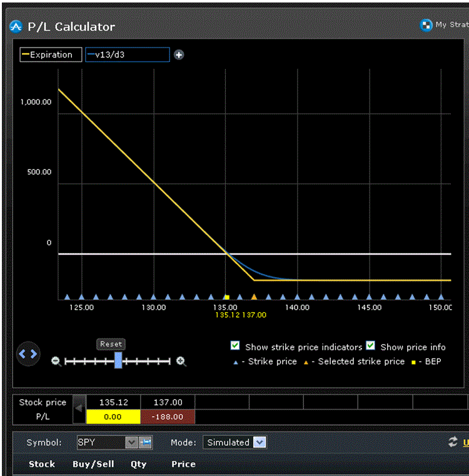The image size is (469, 476).
Task: Click the orange selected strike price triangle
Action: pos(254,297)
